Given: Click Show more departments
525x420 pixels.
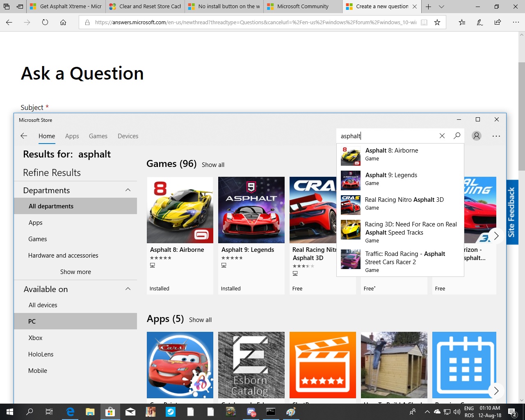Looking at the screenshot, I should coord(75,272).
